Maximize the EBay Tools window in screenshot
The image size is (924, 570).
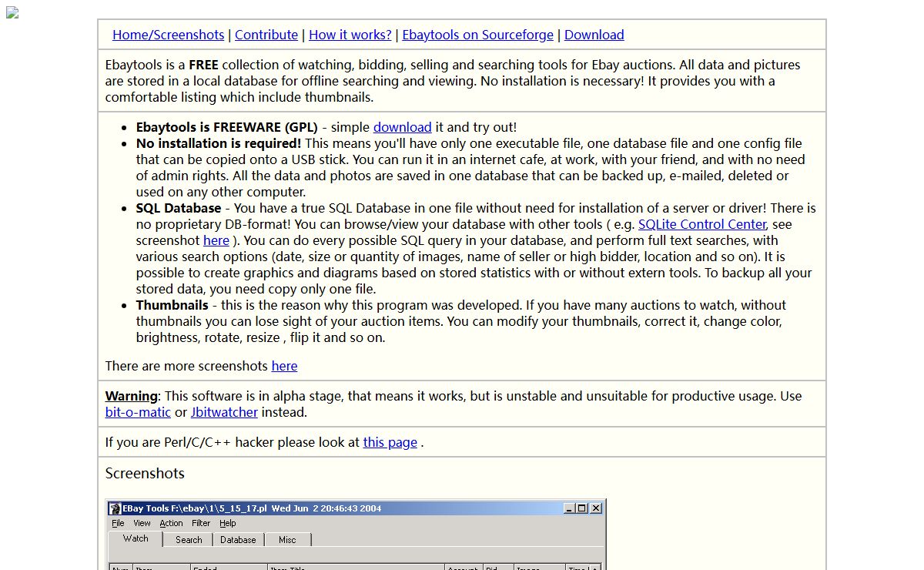[x=581, y=508]
